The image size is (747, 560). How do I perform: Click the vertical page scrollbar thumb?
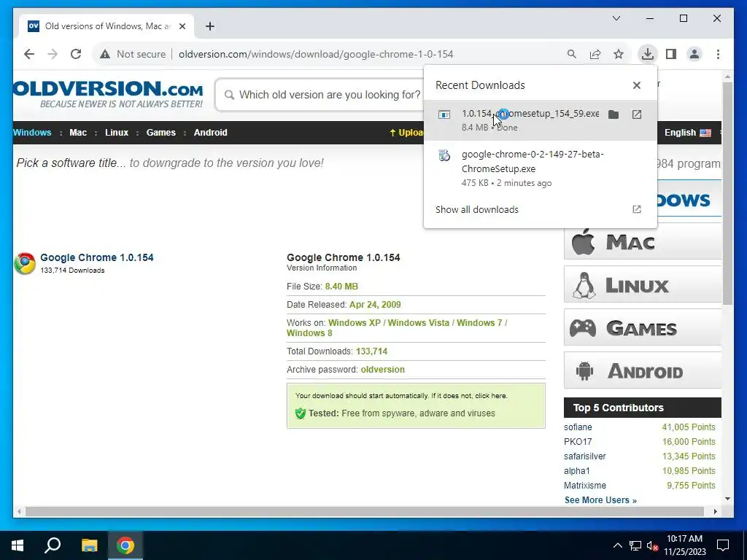(727, 192)
